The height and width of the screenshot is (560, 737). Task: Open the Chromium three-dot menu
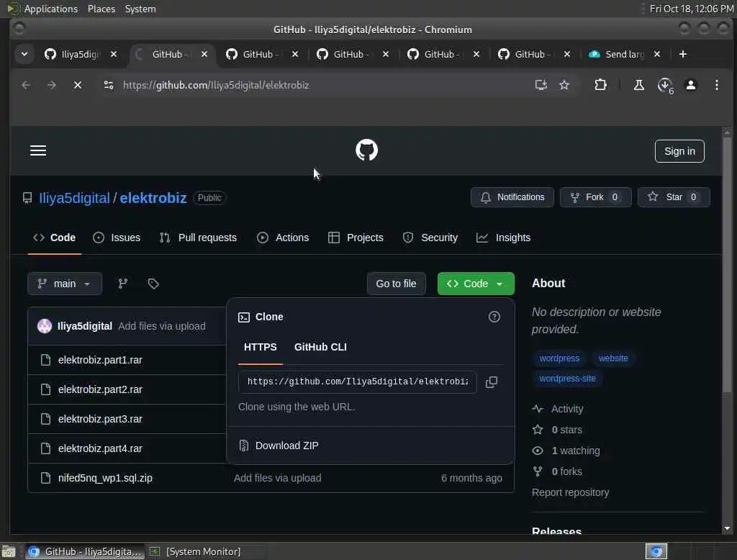point(716,85)
